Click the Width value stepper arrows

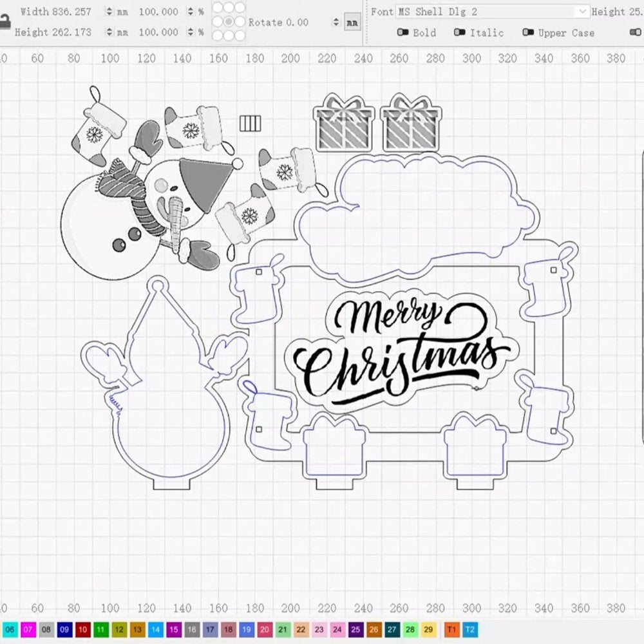pos(108,12)
